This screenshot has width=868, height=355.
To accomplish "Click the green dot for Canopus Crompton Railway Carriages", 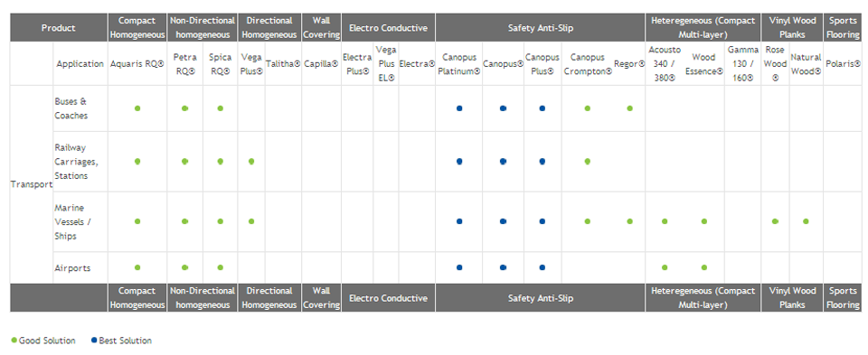I will click(x=588, y=162).
